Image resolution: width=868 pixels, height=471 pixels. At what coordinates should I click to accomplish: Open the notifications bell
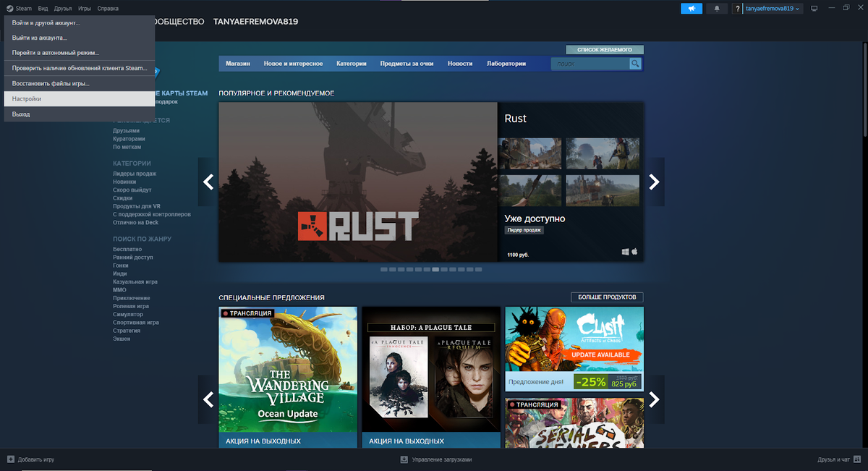click(717, 8)
